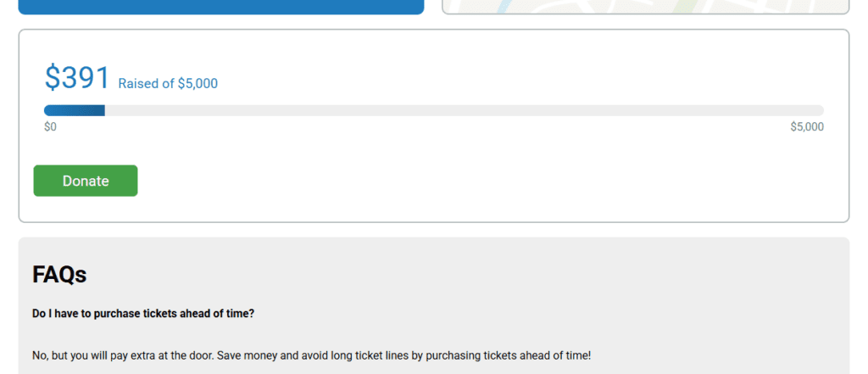
Task: Click the gray unfilled portion of fundraising bar
Action: [x=464, y=111]
